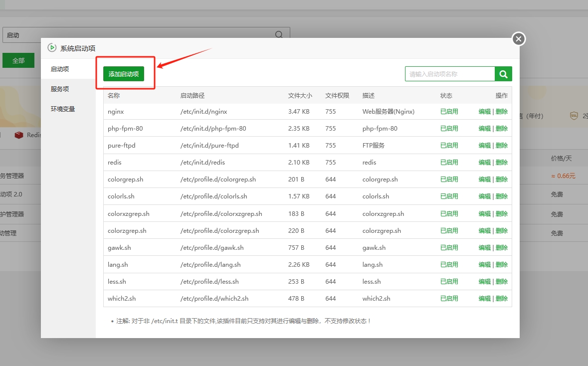Edit the nginx startup item
The height and width of the screenshot is (366, 588).
tap(484, 112)
